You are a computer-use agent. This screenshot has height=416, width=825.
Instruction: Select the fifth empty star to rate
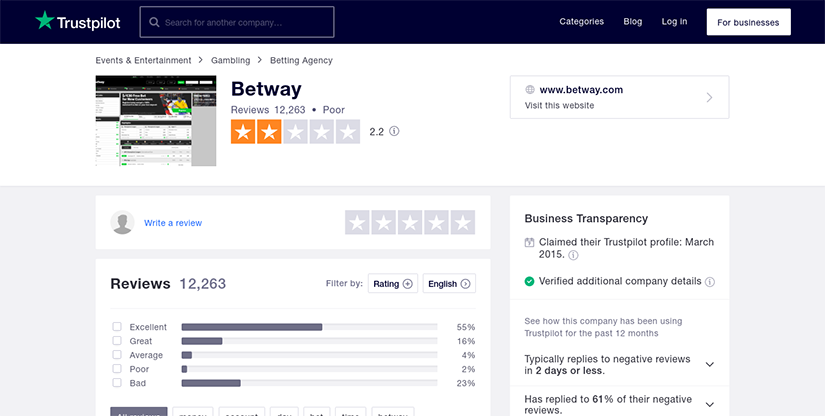point(462,223)
